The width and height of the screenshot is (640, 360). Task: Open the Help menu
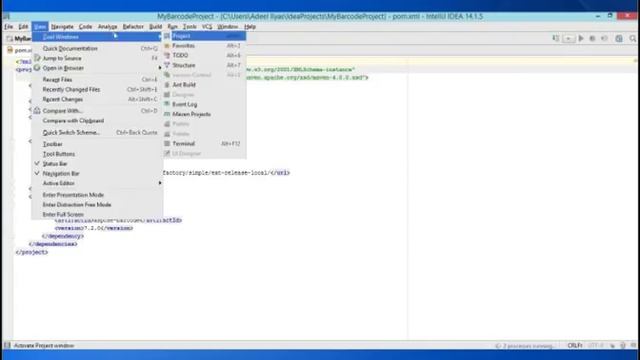click(x=250, y=27)
